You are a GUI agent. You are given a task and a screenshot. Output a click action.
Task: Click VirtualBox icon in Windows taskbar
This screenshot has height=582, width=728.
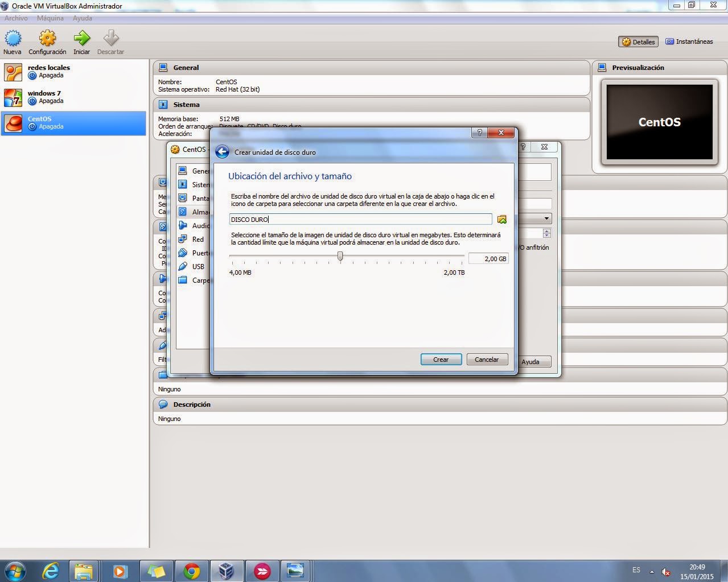coord(227,571)
